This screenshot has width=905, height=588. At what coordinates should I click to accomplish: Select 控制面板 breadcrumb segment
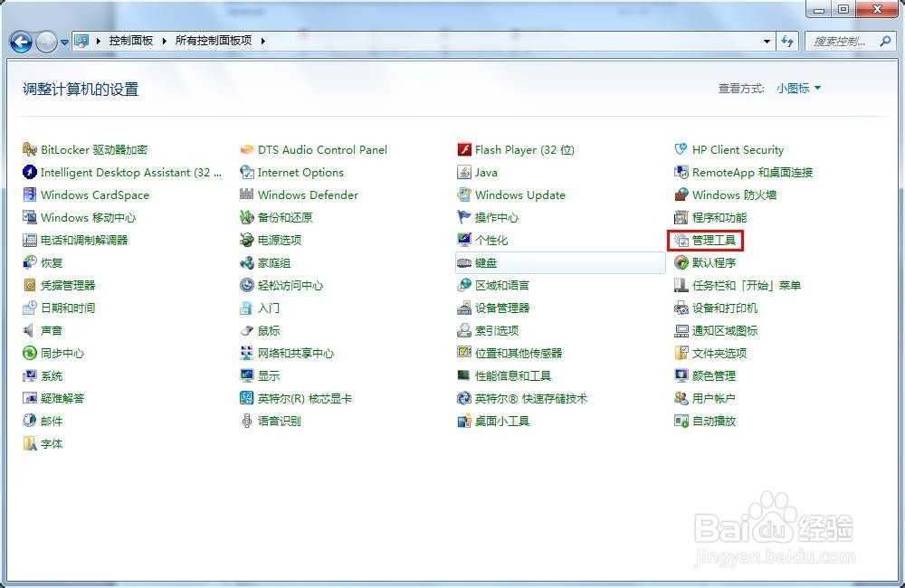coord(131,41)
